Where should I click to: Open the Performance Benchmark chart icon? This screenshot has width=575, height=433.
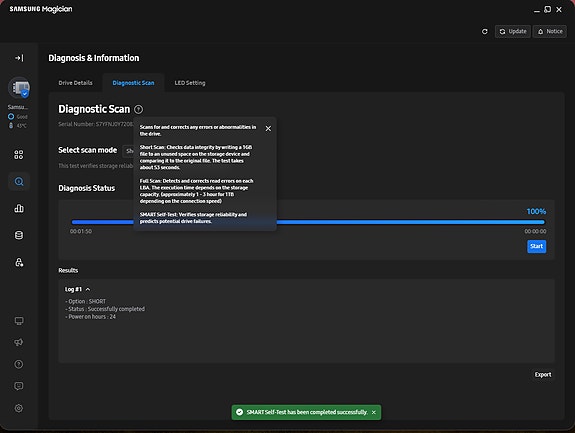click(19, 208)
